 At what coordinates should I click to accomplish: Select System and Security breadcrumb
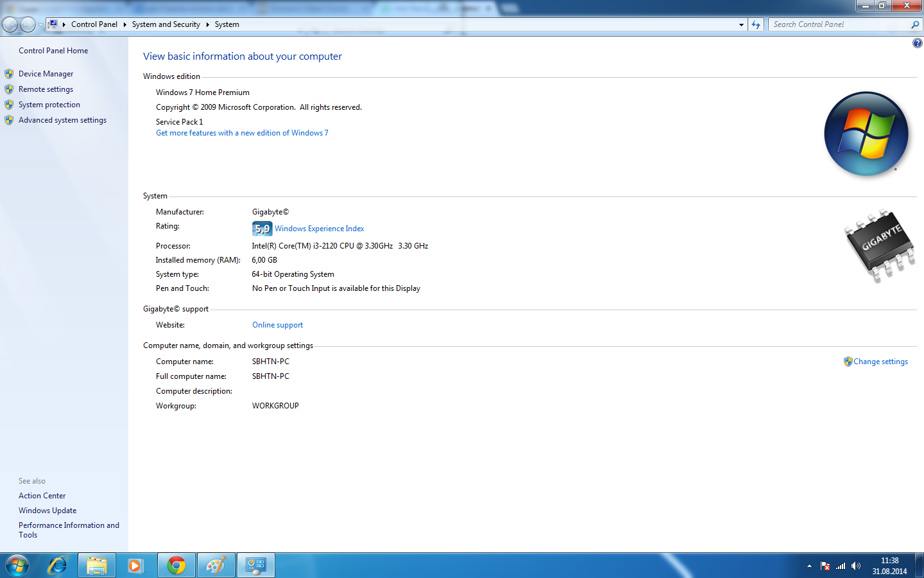point(166,24)
